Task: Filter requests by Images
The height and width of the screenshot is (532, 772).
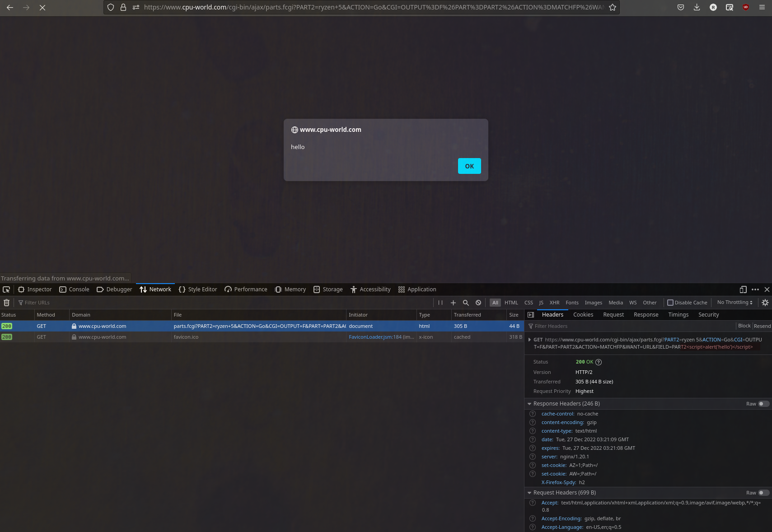Action: click(593, 303)
